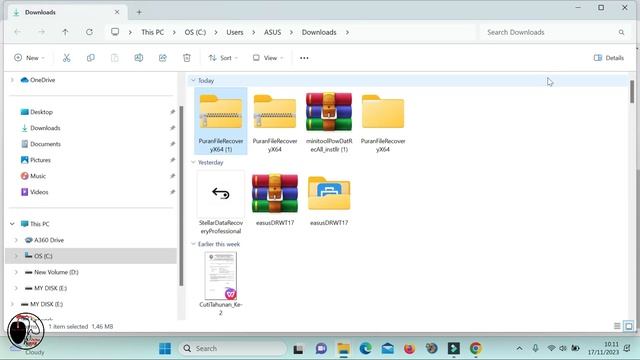The width and height of the screenshot is (640, 360).
Task: Click ASUS in address breadcrumb
Action: pyautogui.click(x=272, y=32)
